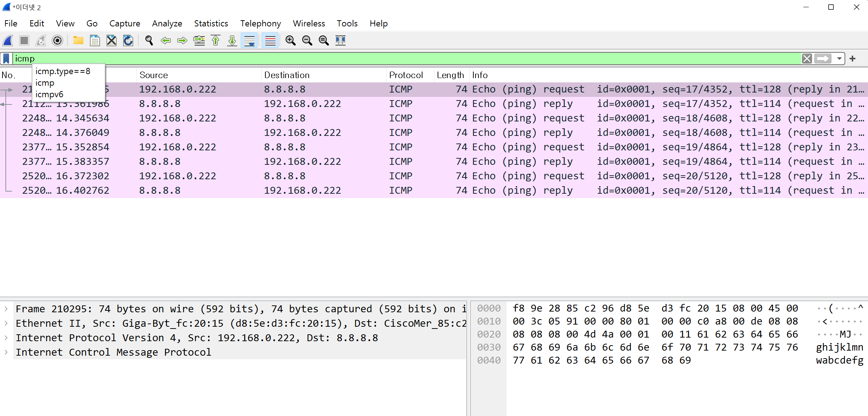The height and width of the screenshot is (416, 868).
Task: Close the current capture file icon
Action: pyautogui.click(x=112, y=40)
